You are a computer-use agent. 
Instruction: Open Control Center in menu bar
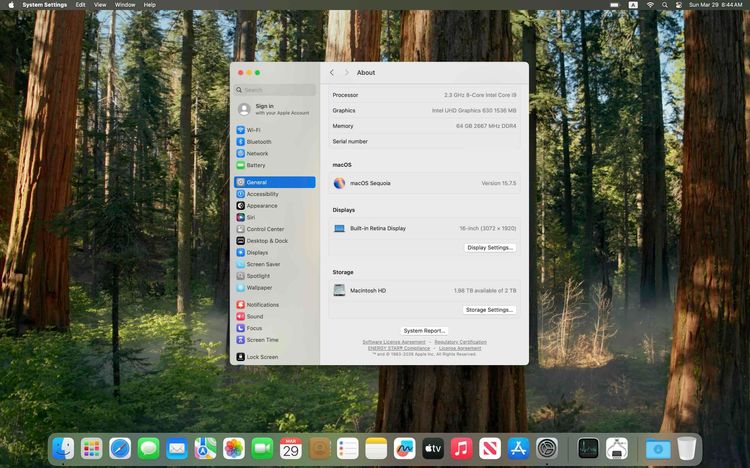tap(679, 5)
